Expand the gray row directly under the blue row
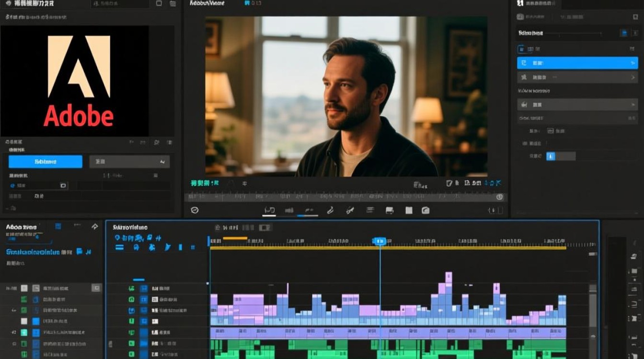Screen dimensions: 644x359 coord(577,77)
